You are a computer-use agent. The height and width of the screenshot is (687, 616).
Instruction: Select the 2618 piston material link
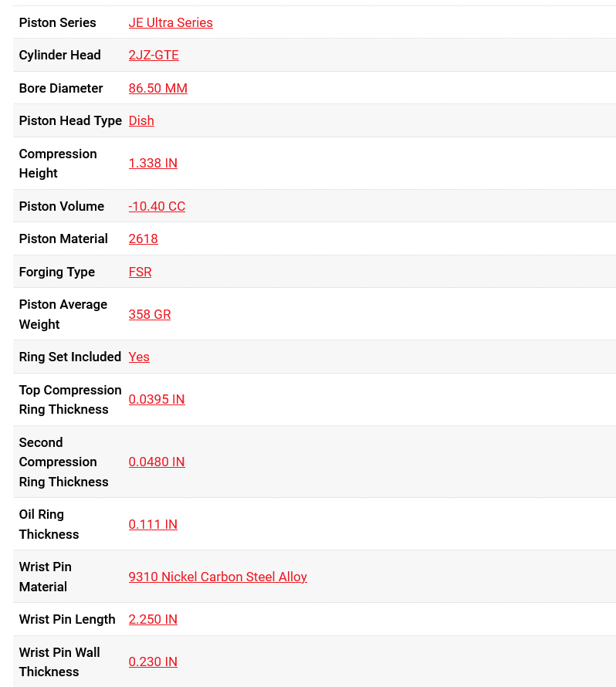[143, 239]
